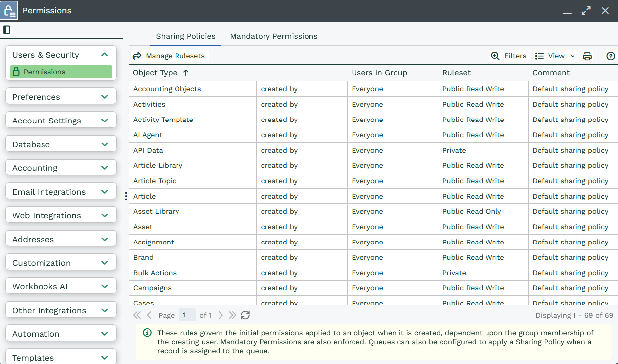Expand the Workbooks AI section
This screenshot has height=364, width=618.
61,286
